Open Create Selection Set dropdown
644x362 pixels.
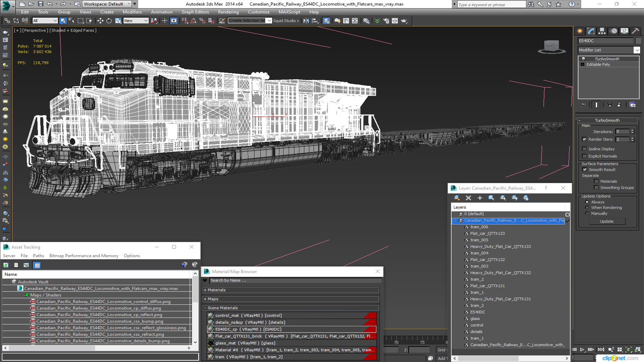(x=269, y=21)
